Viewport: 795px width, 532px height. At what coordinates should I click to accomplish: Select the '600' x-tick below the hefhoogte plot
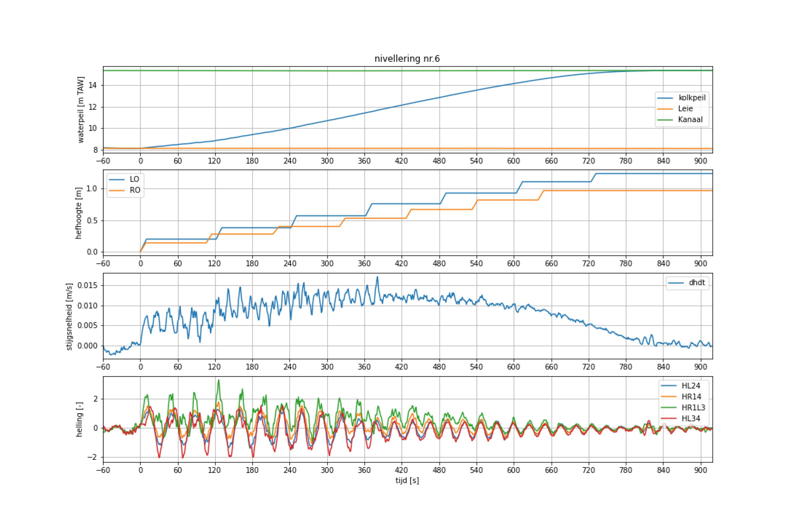[x=514, y=263]
